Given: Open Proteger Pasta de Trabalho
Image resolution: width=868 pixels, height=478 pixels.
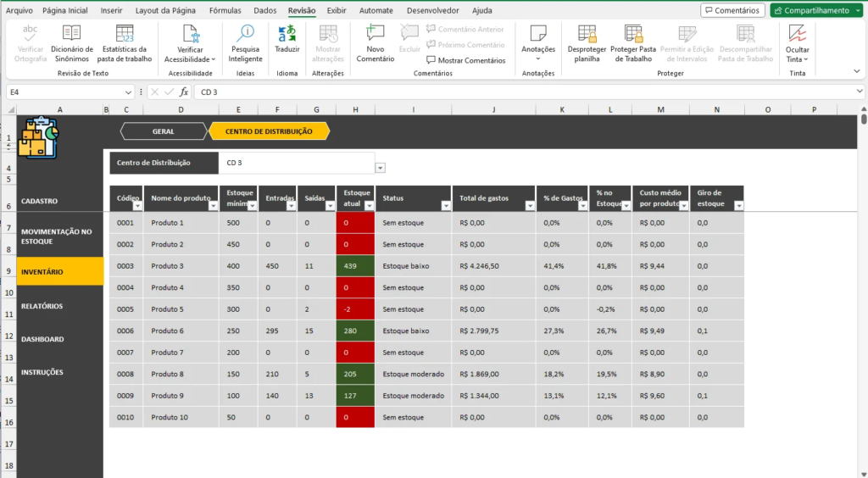Looking at the screenshot, I should tap(633, 42).
